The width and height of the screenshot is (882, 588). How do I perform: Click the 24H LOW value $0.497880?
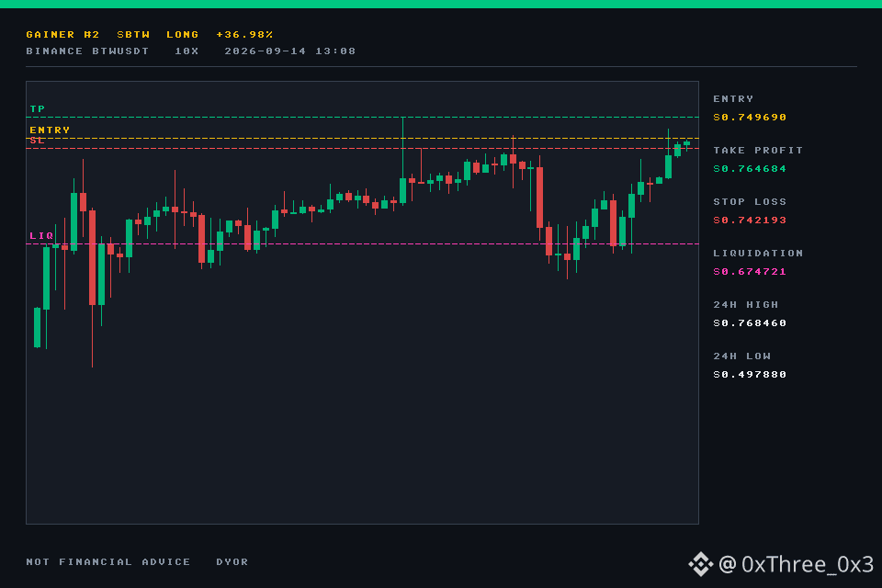pyautogui.click(x=750, y=375)
